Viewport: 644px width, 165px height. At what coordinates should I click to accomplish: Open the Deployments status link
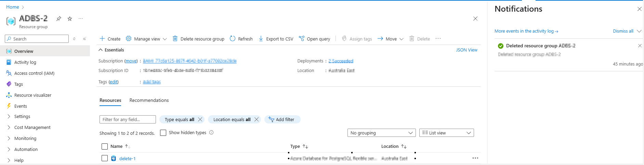pyautogui.click(x=341, y=61)
